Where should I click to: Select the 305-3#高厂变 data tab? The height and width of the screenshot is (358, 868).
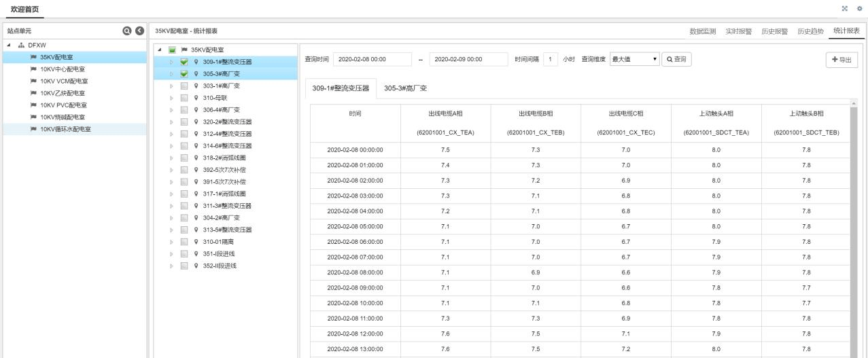tap(405, 88)
